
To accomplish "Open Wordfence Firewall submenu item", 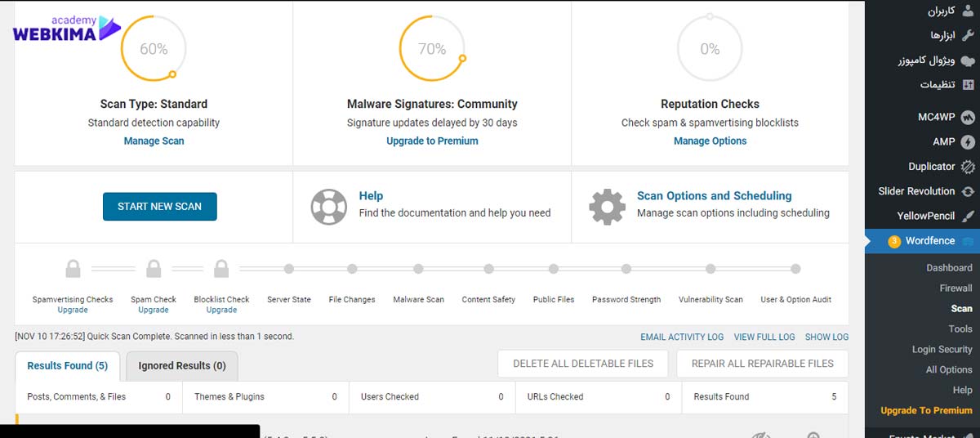I will [x=955, y=288].
